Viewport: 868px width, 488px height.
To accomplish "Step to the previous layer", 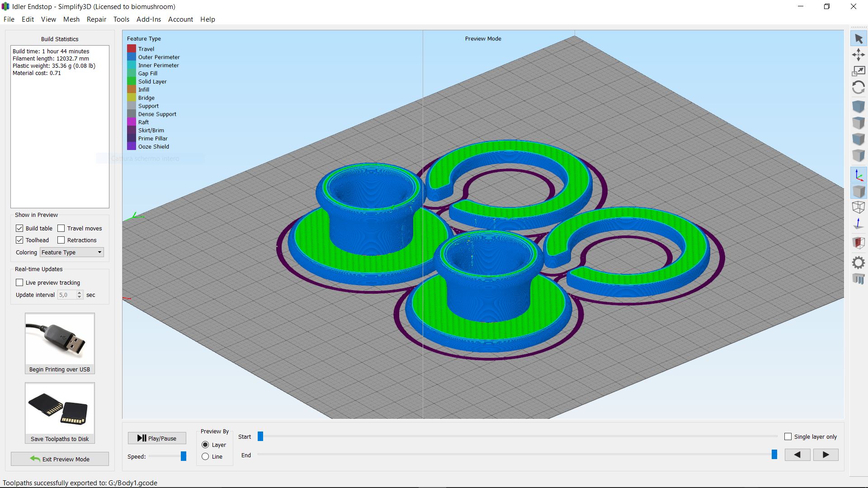I will [797, 455].
